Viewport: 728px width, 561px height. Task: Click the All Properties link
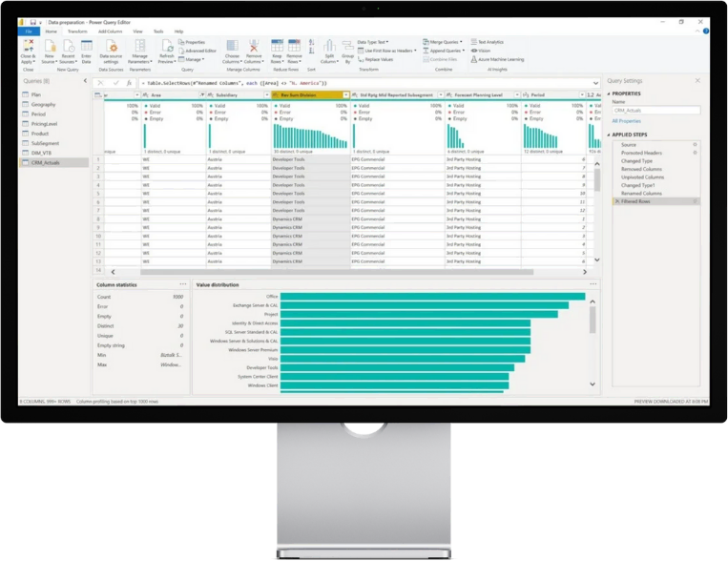pos(626,121)
